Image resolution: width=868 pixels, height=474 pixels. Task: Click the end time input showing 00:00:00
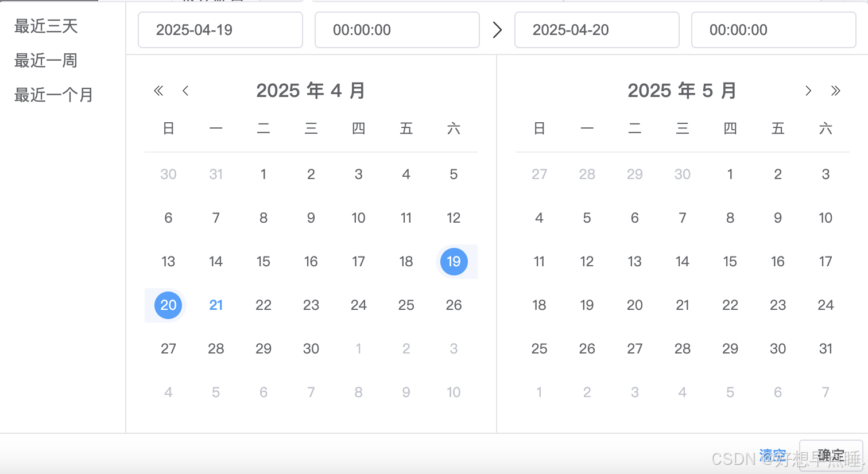[773, 30]
